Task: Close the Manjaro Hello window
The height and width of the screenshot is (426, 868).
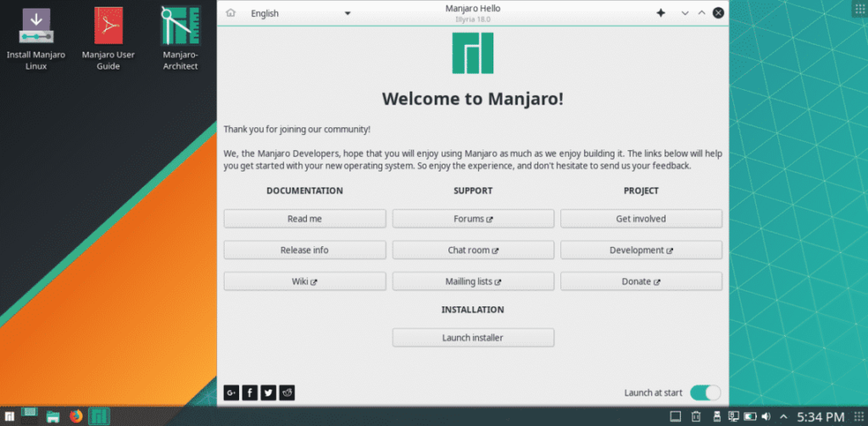Action: pyautogui.click(x=718, y=13)
